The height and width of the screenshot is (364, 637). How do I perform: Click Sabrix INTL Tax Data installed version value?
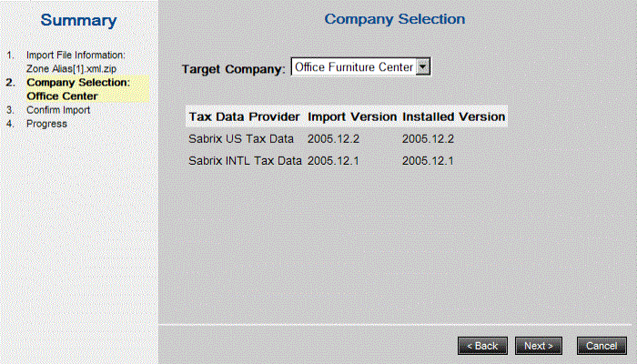(x=428, y=161)
